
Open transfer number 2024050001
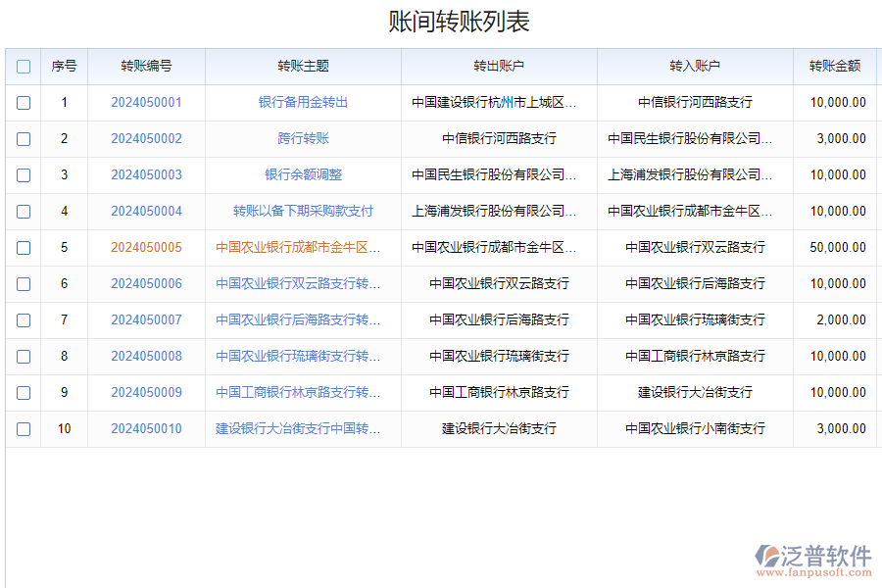coord(146,103)
